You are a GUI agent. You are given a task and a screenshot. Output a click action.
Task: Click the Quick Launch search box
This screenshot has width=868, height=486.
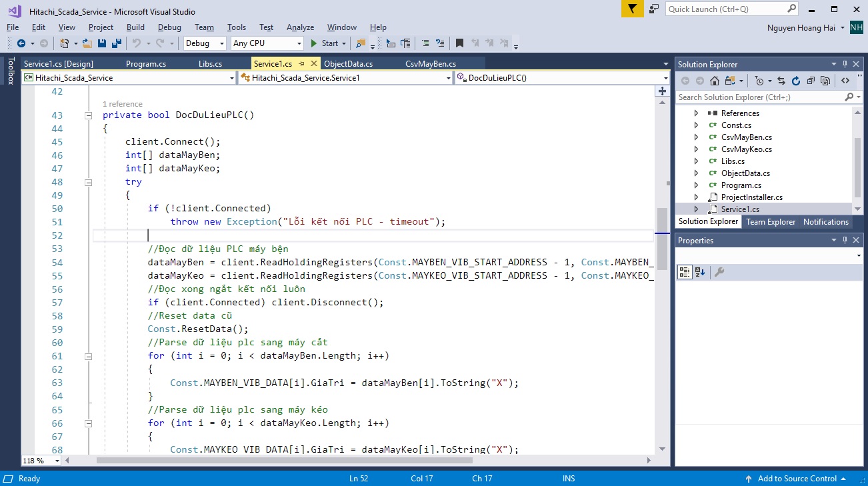725,9
